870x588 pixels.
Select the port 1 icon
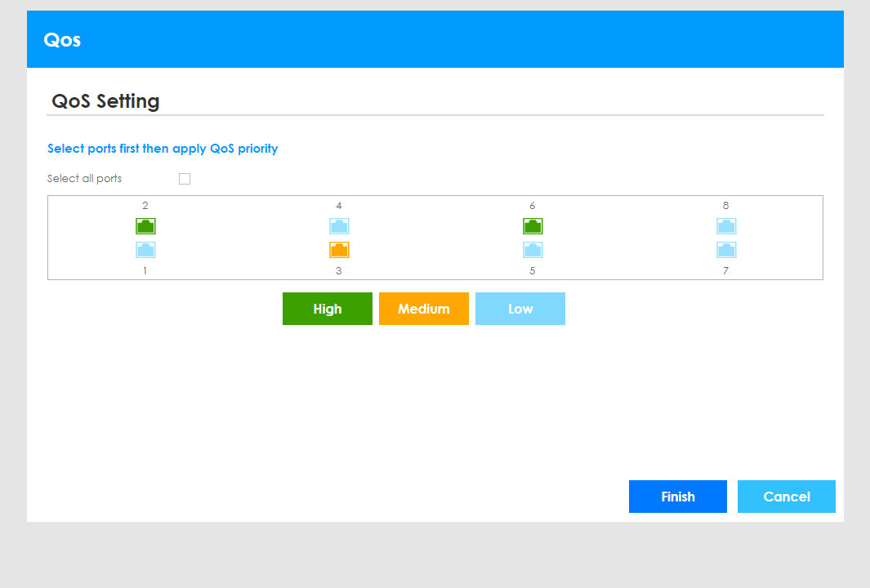(x=145, y=250)
